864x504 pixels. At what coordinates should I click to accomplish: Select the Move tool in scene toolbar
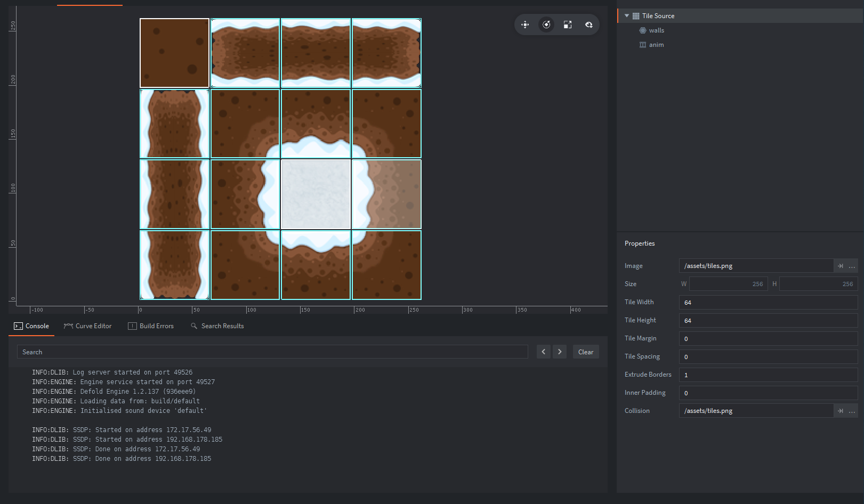point(525,25)
